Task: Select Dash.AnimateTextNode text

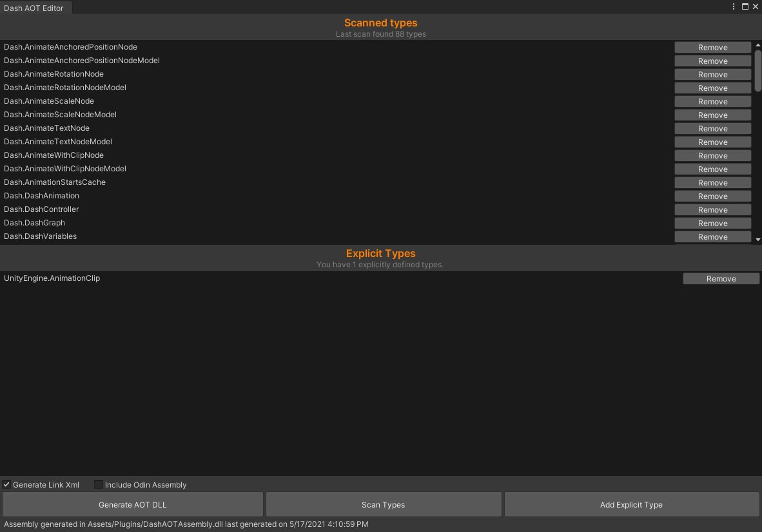Action: coord(46,128)
